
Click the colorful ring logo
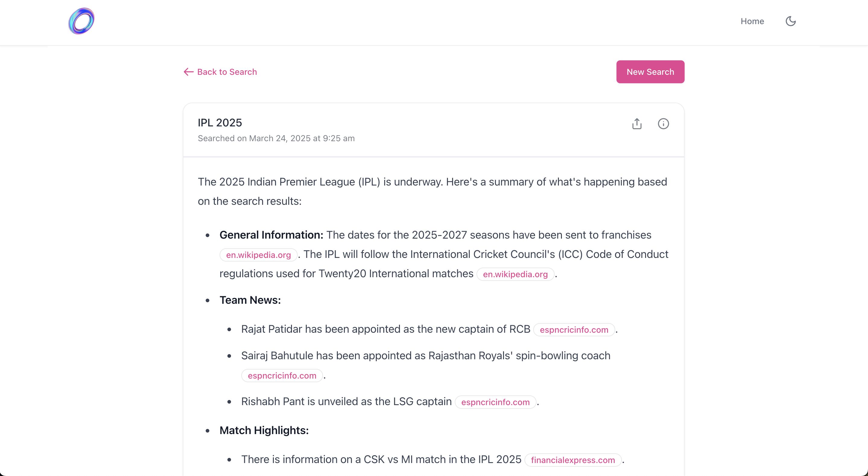(81, 21)
